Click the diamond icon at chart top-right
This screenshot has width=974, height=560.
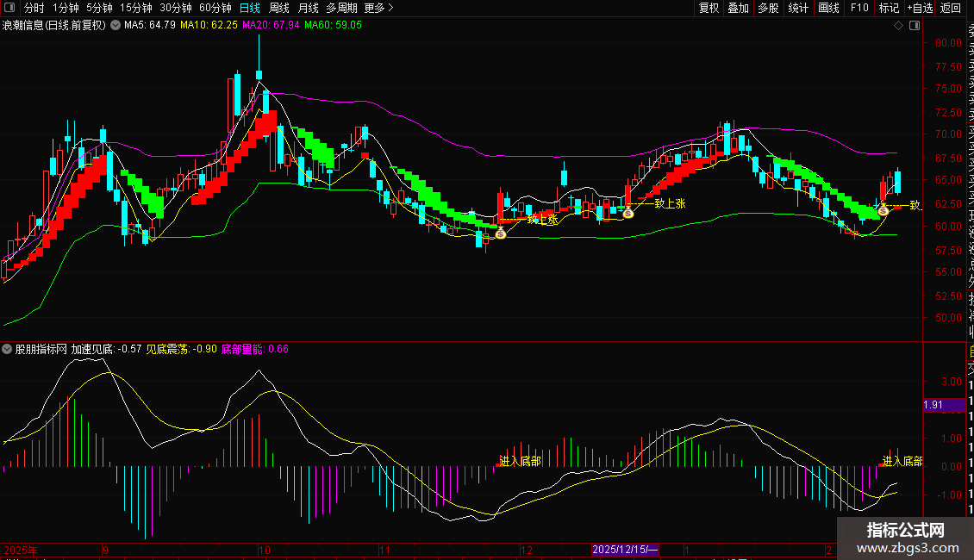click(898, 26)
